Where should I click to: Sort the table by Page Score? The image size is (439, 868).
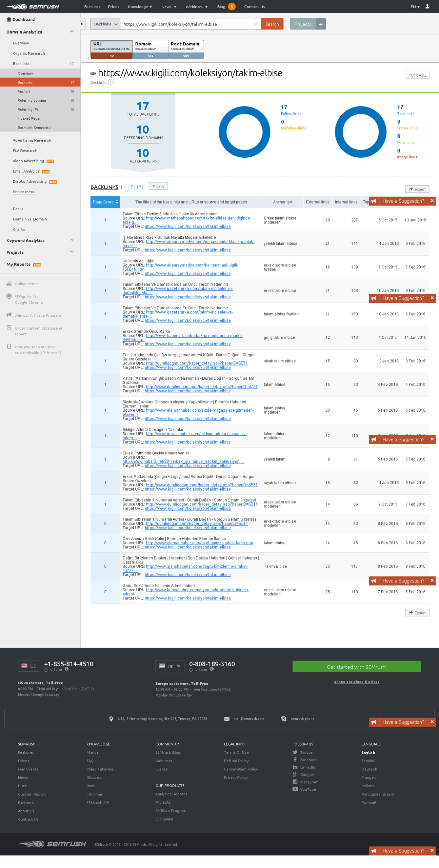105,202
